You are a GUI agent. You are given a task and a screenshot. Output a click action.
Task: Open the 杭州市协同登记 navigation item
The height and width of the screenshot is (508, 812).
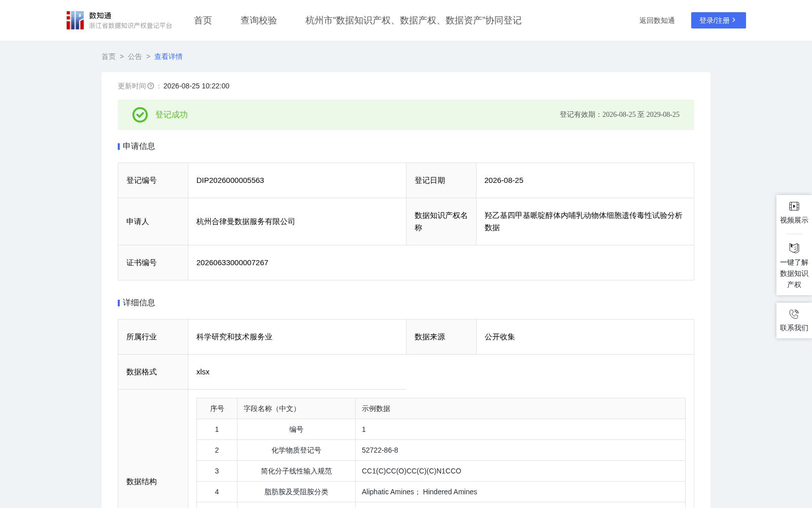(x=414, y=20)
